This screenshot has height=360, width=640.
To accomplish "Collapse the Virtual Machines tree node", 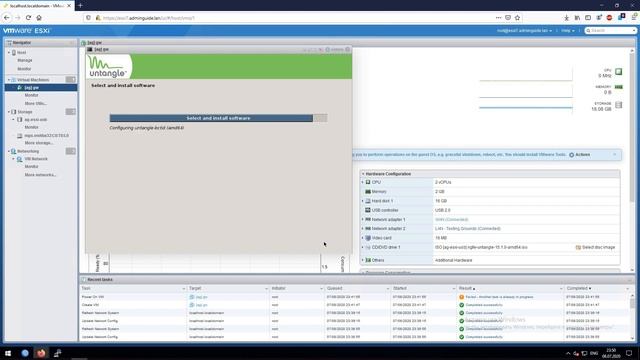I will click(9, 80).
